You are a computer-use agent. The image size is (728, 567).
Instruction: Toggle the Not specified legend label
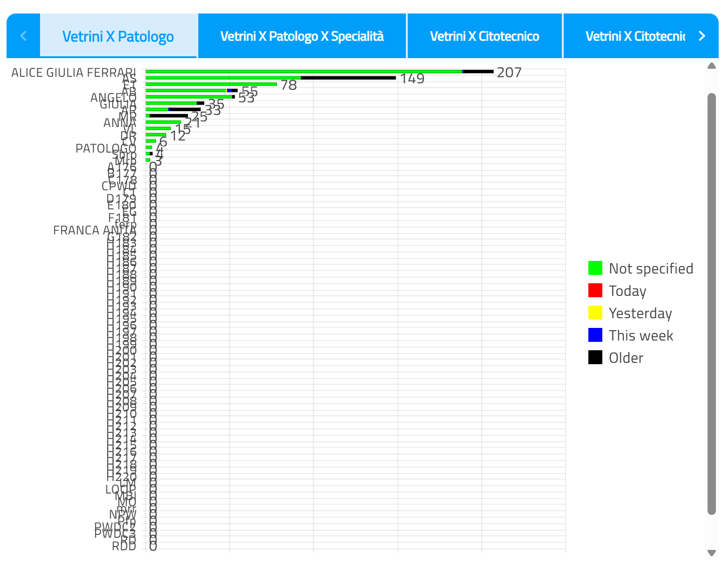[x=651, y=268]
